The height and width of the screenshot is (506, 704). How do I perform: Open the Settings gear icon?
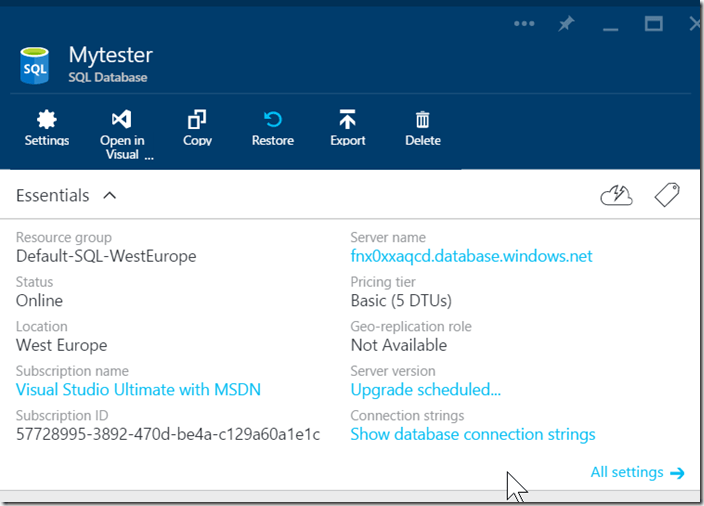46,121
